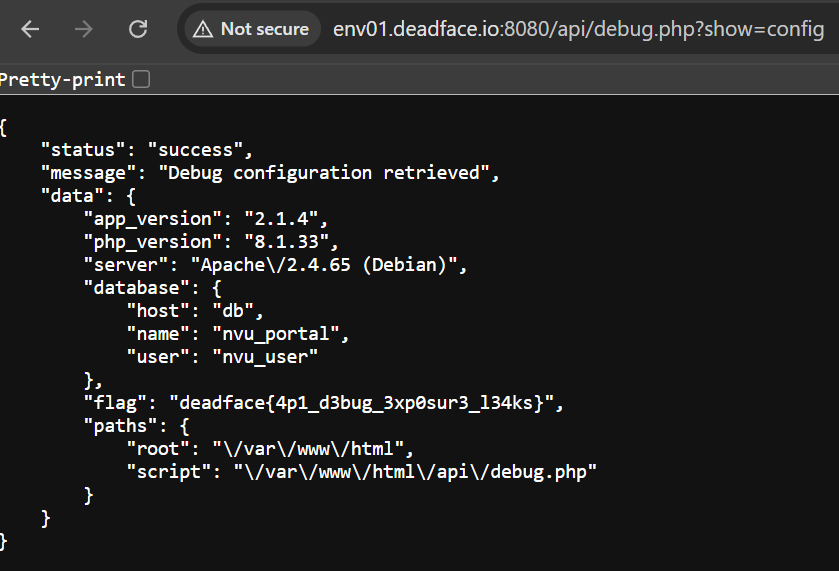This screenshot has width=839, height=571.
Task: Click the forward navigation arrow
Action: (84, 29)
